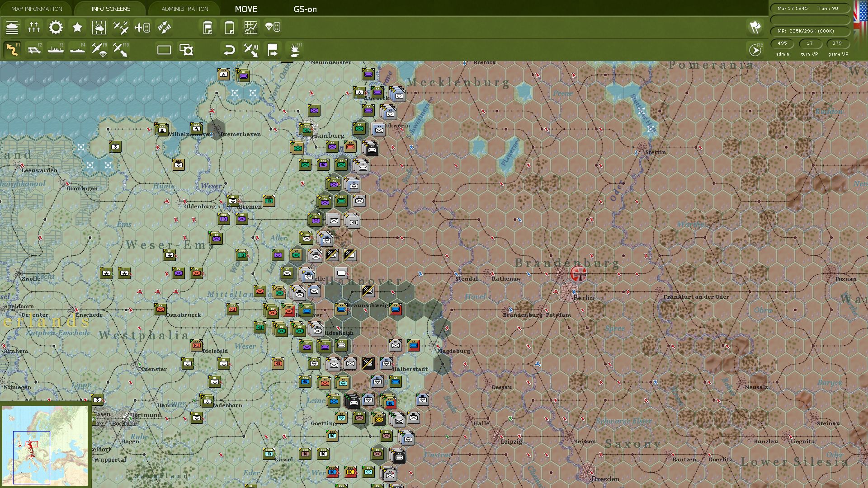The width and height of the screenshot is (868, 488).
Task: Click the Halberstadt town label
Action: tap(410, 369)
